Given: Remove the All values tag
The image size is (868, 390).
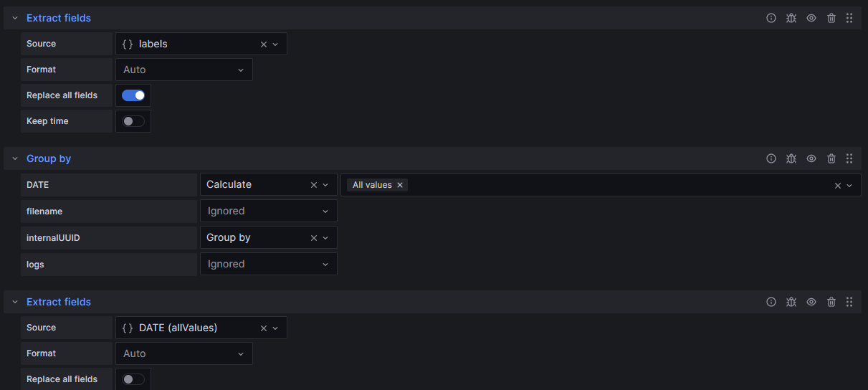Looking at the screenshot, I should pyautogui.click(x=400, y=185).
